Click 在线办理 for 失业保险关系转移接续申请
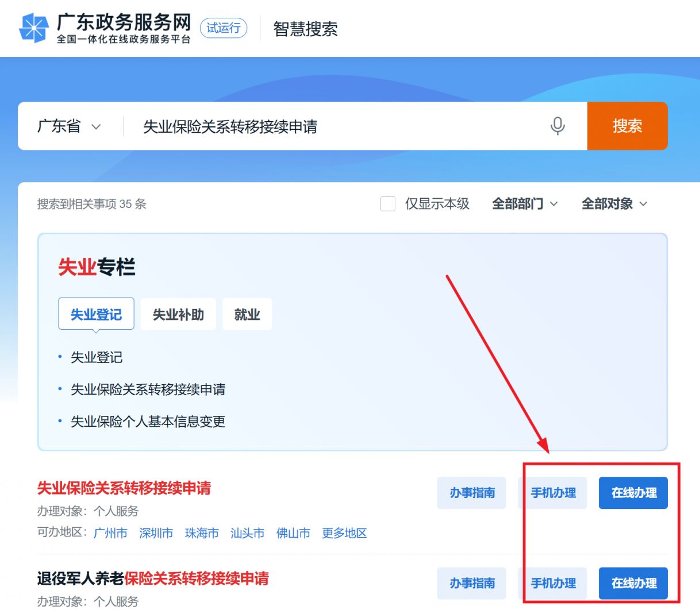 coord(633,493)
